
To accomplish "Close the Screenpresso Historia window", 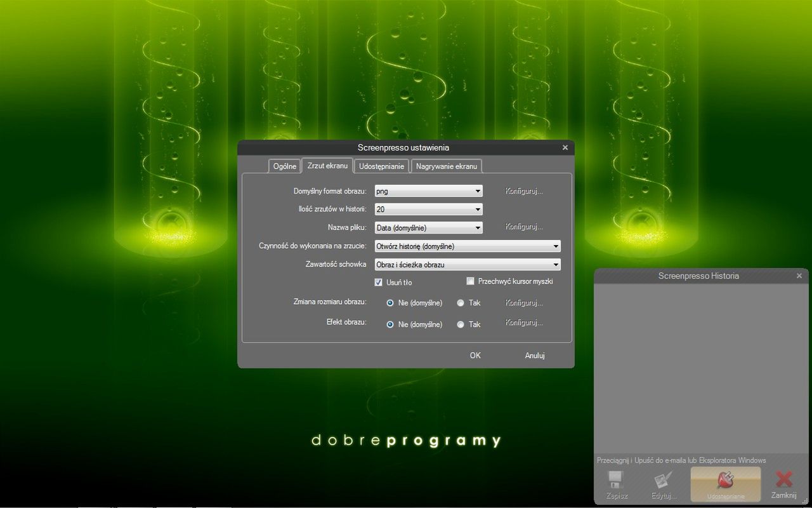I will (x=799, y=276).
